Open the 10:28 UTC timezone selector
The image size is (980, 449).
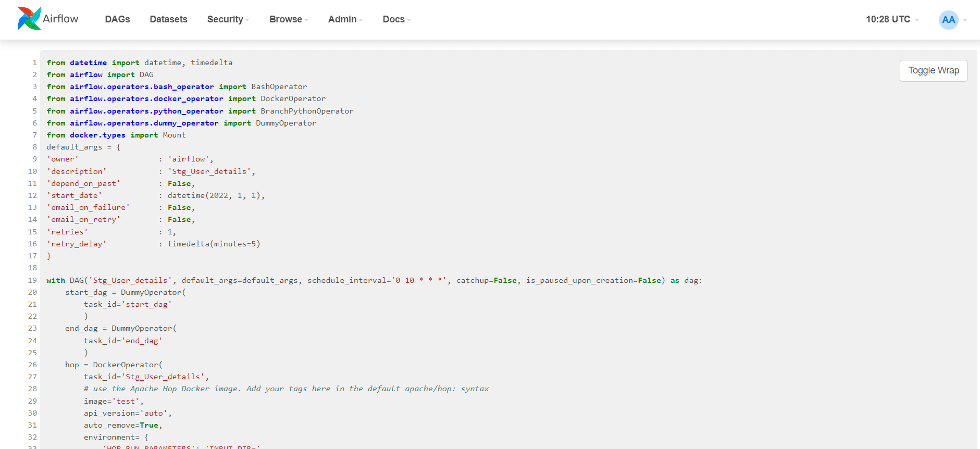[x=892, y=19]
